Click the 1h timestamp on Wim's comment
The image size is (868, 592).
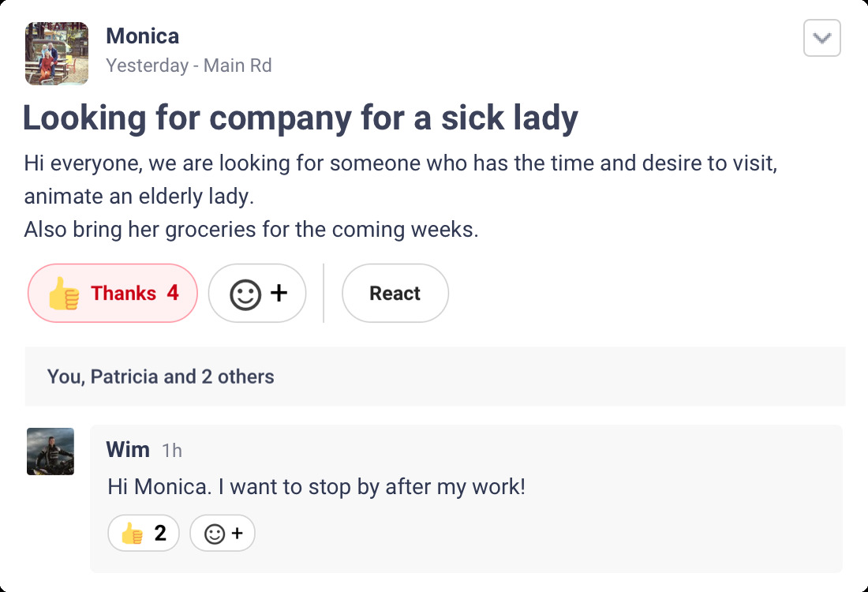[x=172, y=451]
